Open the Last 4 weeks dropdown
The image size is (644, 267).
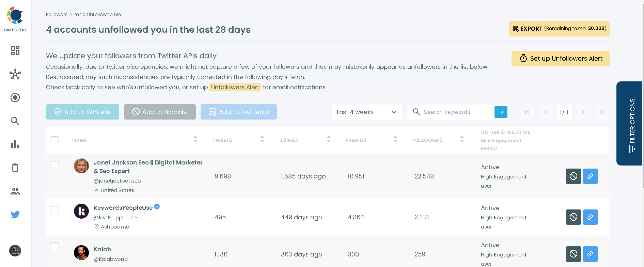[366, 112]
